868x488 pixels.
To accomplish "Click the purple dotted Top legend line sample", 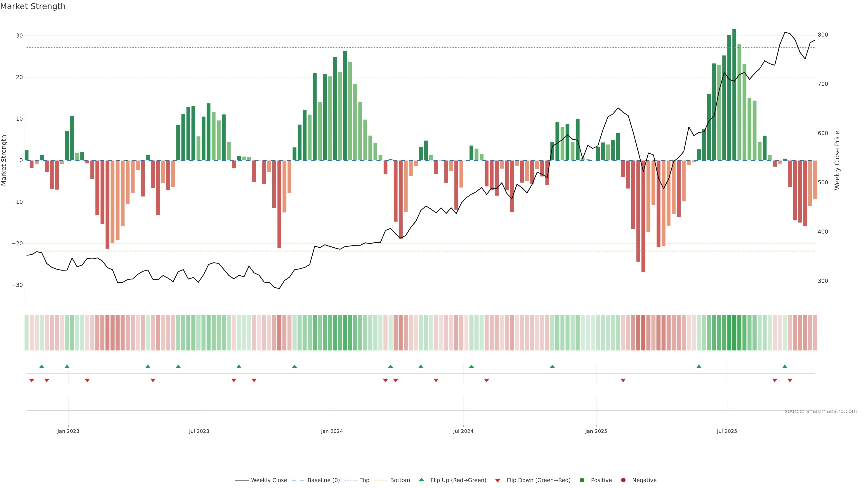I will click(x=351, y=480).
